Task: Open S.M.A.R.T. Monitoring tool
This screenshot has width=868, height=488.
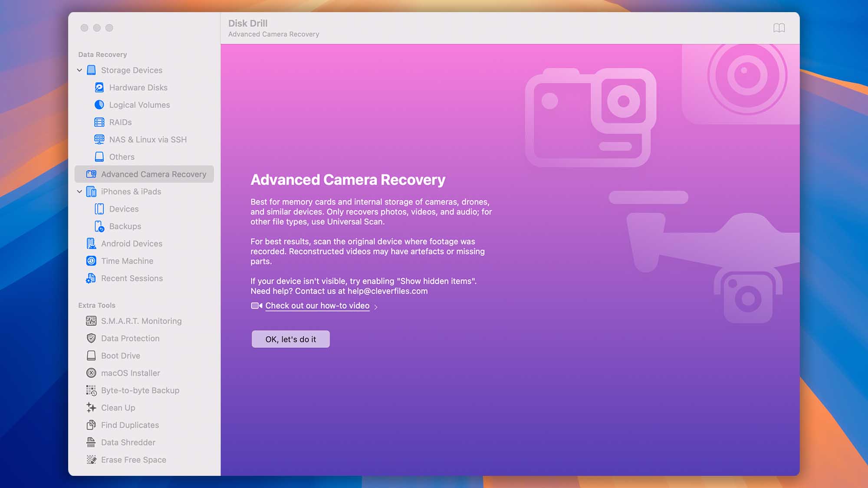Action: 144,321
